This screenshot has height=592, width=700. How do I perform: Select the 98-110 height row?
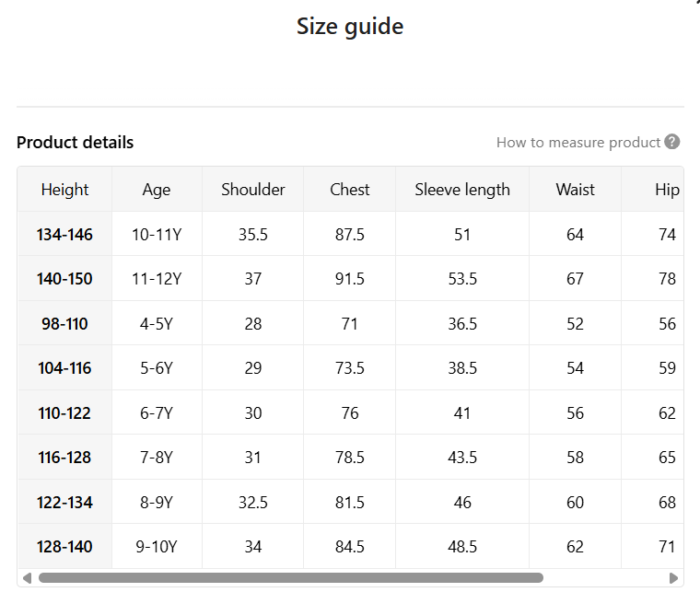350,323
